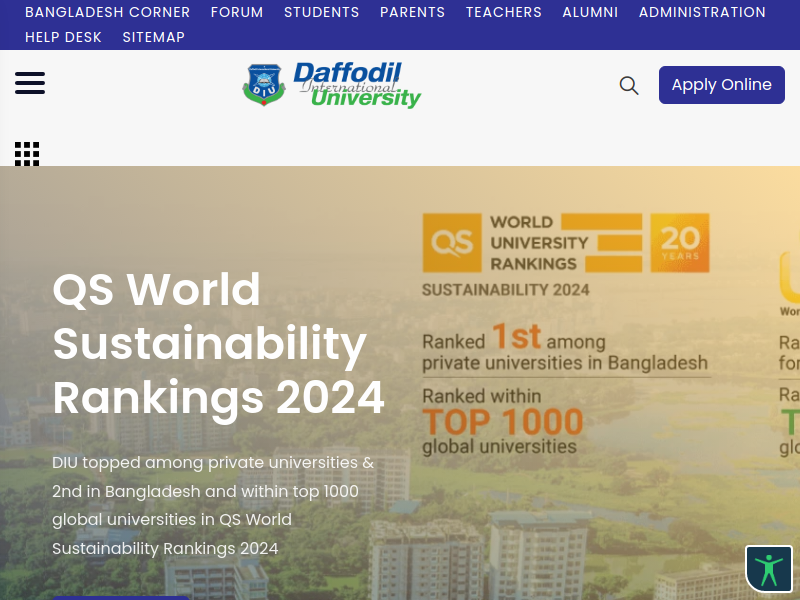Open the hamburger navigation menu
This screenshot has width=800, height=600.
(30, 83)
